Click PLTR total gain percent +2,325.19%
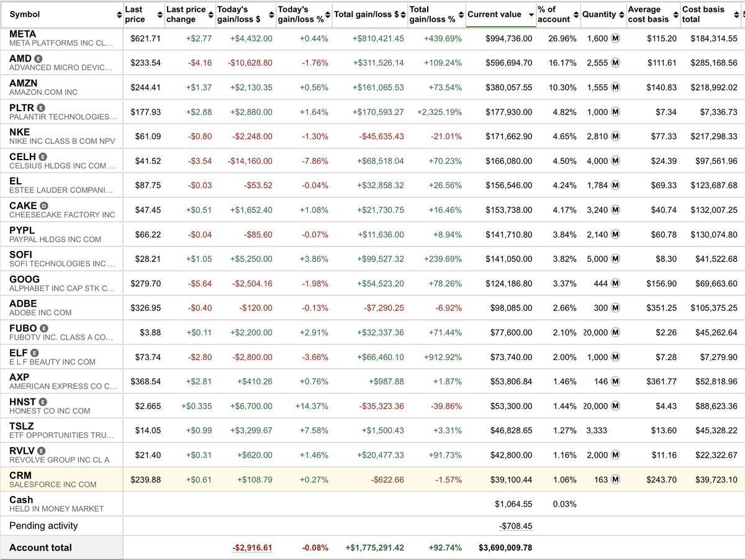Image resolution: width=745 pixels, height=560 pixels. [440, 112]
